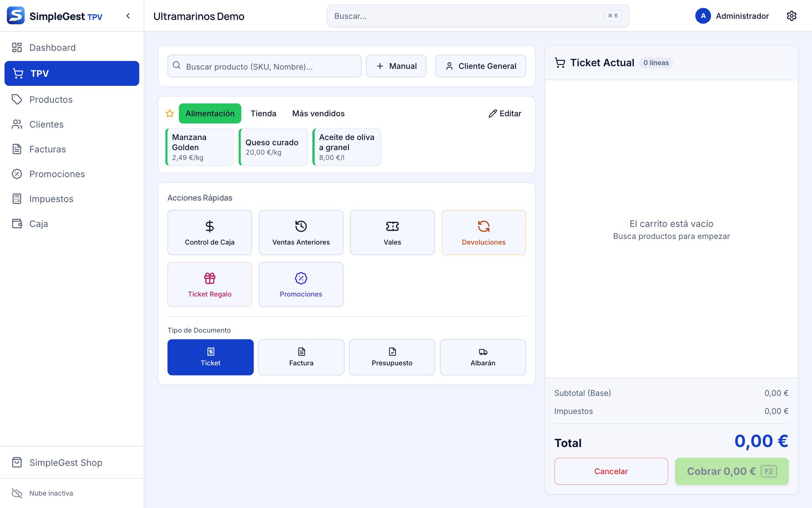Image resolution: width=812 pixels, height=508 pixels.
Task: Click the Cancelar button
Action: [611, 471]
